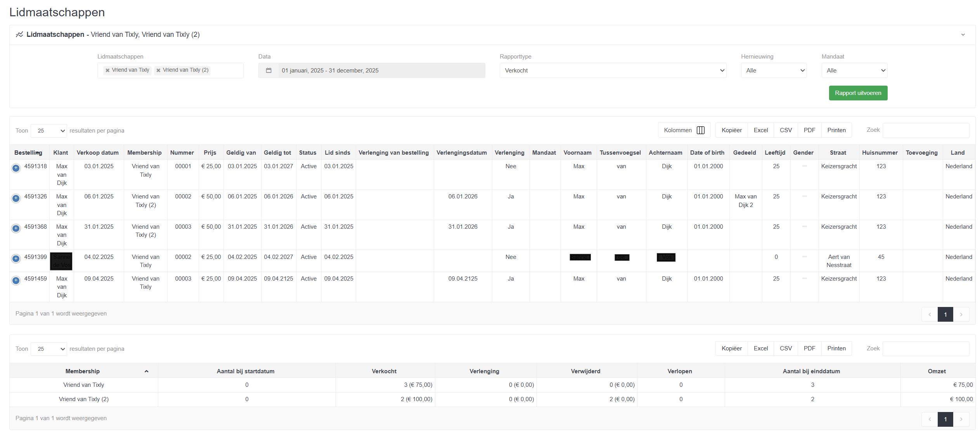
Task: Export the summary table as CSV
Action: coord(786,348)
